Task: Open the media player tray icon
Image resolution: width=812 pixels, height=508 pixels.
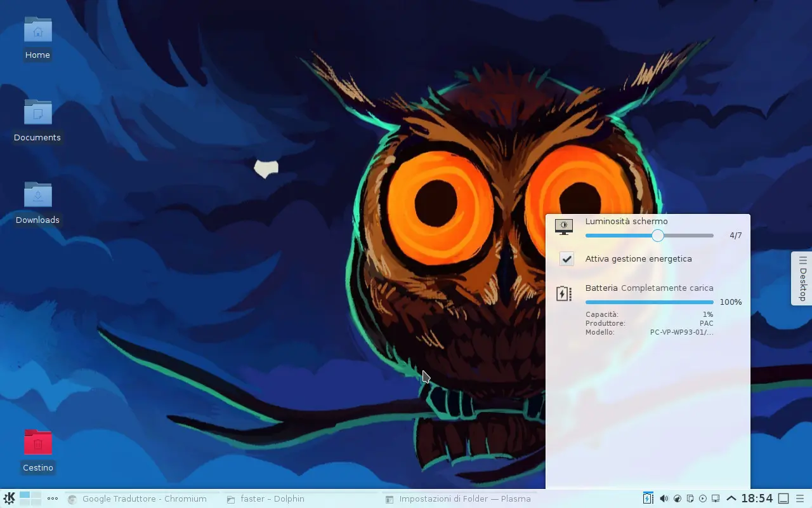Action: (703, 498)
